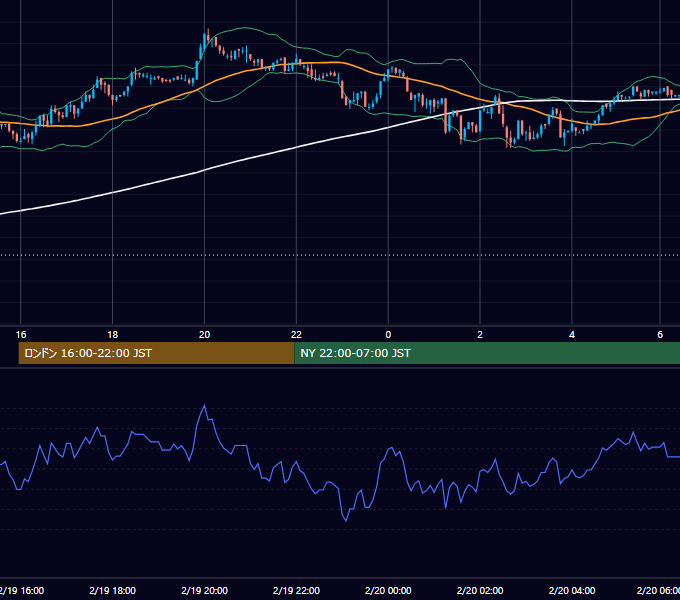Click the 18 hour label on the time axis
The height and width of the screenshot is (600, 680).
pyautogui.click(x=112, y=335)
